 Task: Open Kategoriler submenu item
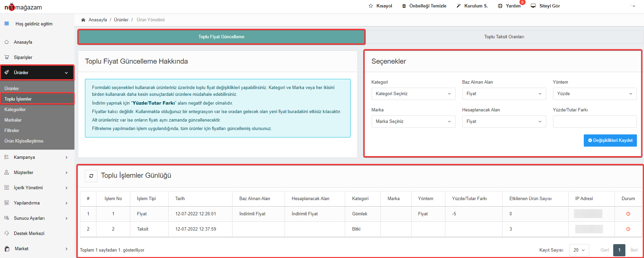(x=15, y=109)
